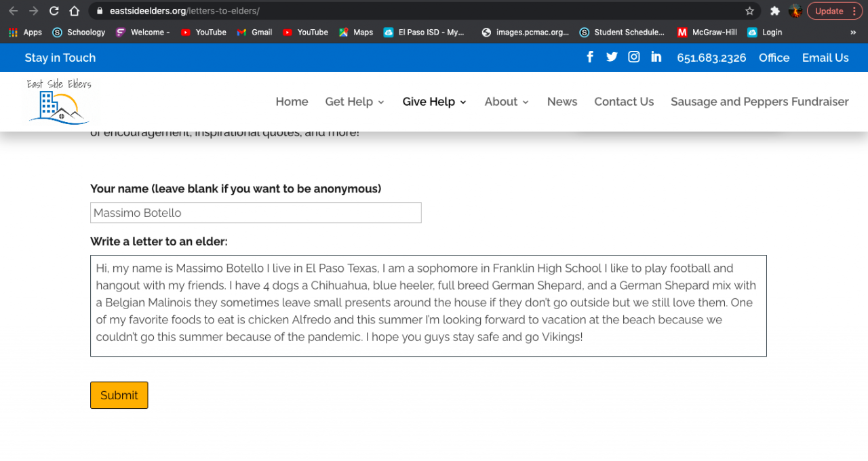Viewport: 868px width, 461px height.
Task: Expand the Give Help dropdown menu
Action: coord(434,102)
